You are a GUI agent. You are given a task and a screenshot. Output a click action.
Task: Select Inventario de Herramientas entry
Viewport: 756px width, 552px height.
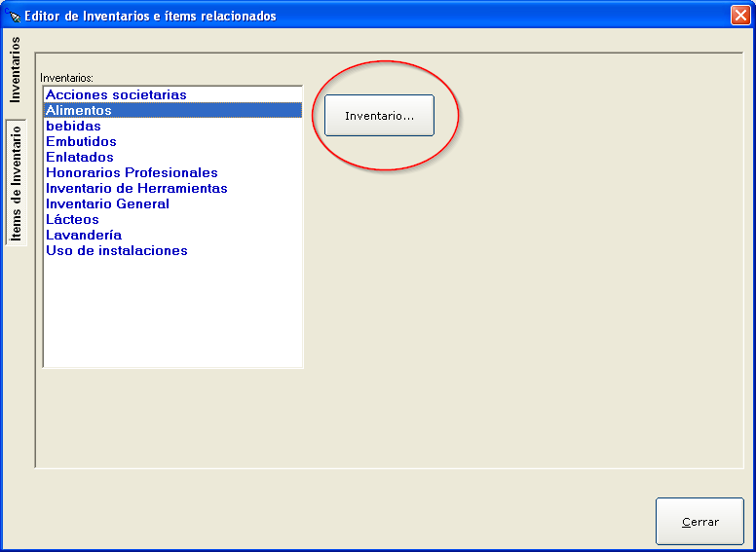pos(172,188)
